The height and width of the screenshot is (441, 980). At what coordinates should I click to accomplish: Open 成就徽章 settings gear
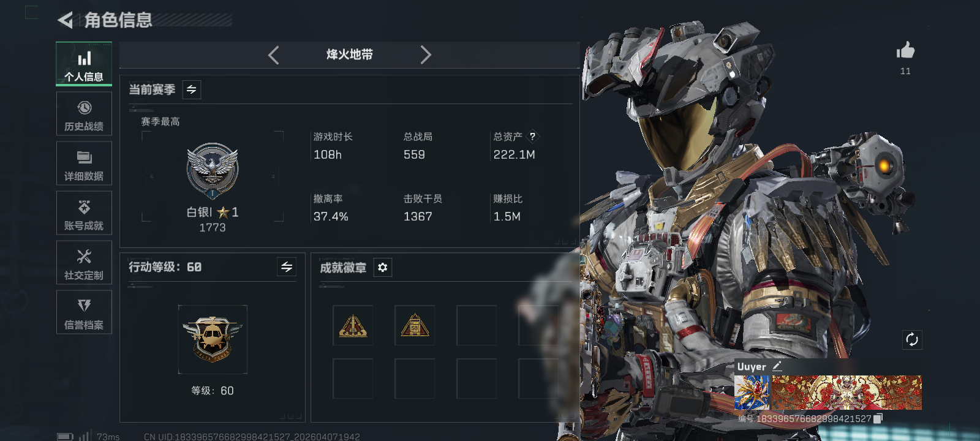383,268
